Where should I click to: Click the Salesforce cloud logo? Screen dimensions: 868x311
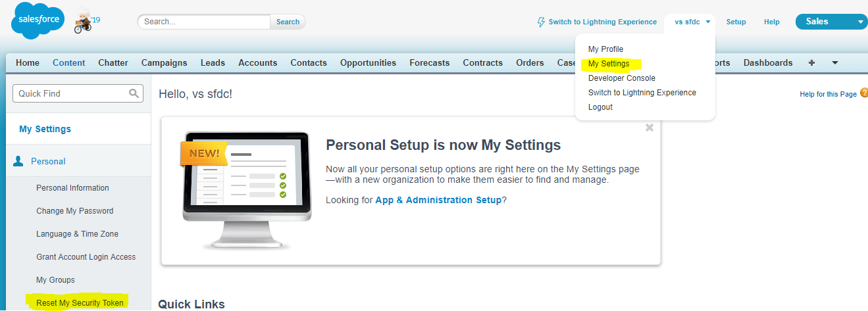38,20
